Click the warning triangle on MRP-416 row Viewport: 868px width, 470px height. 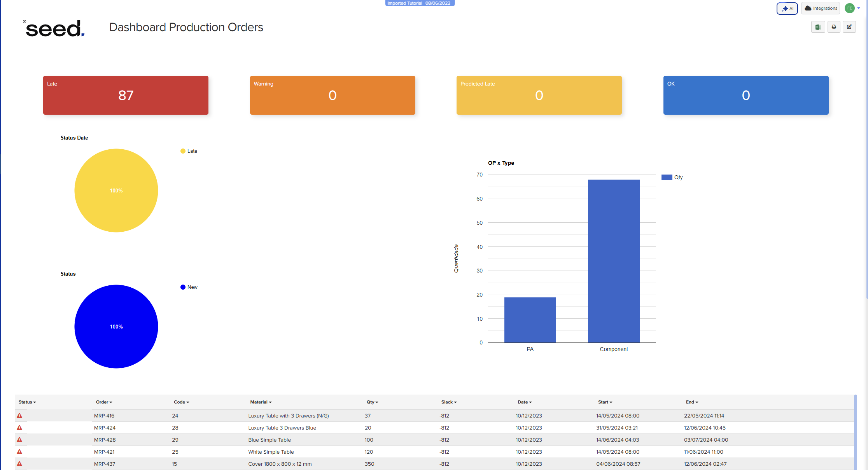pyautogui.click(x=19, y=416)
